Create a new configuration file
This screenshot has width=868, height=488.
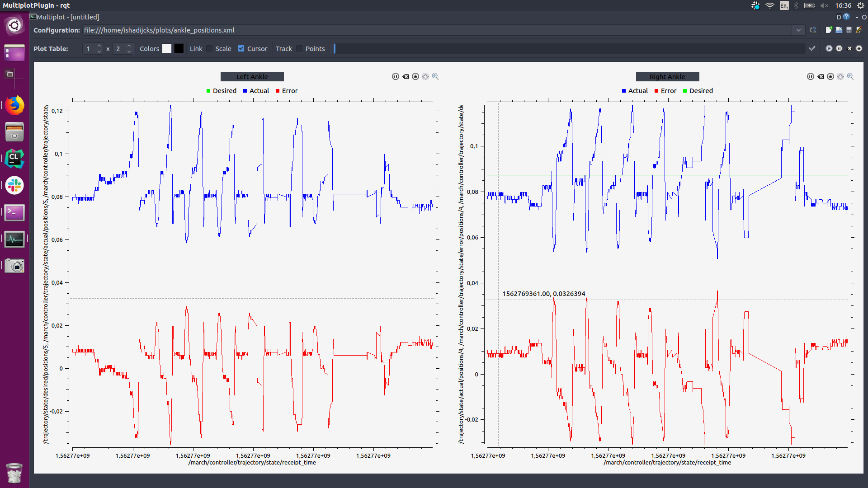pos(829,30)
